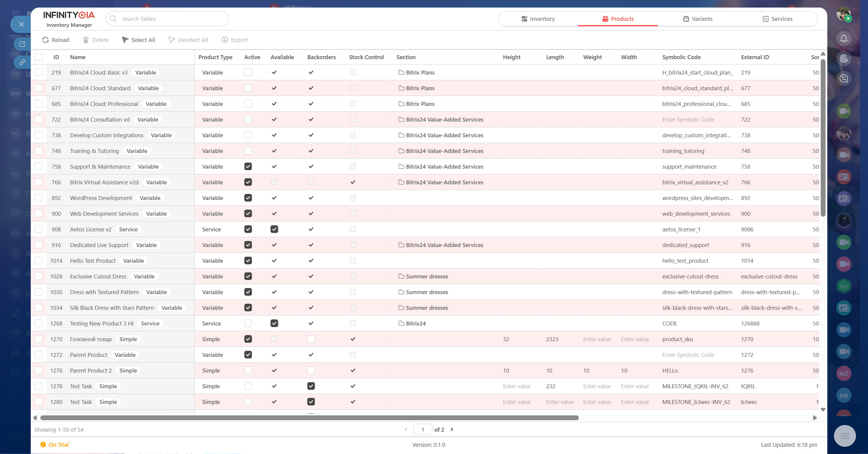Go to next page arrow
868x454 pixels.
coord(452,429)
